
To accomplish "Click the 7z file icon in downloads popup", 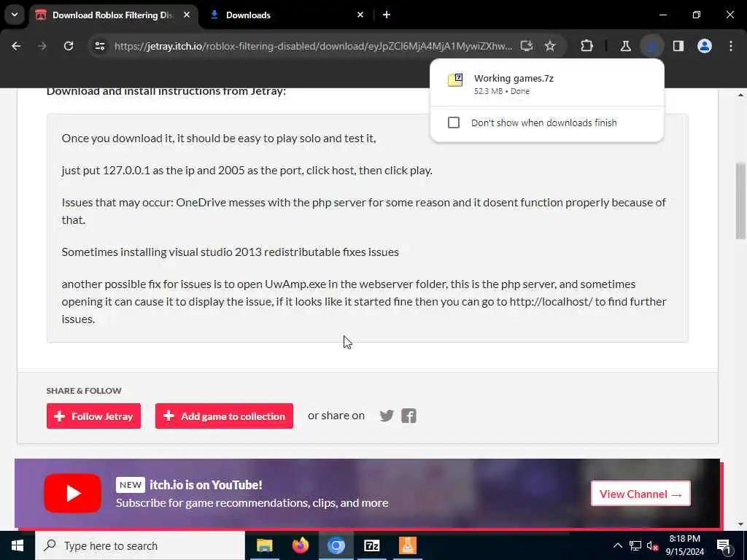I will (455, 79).
